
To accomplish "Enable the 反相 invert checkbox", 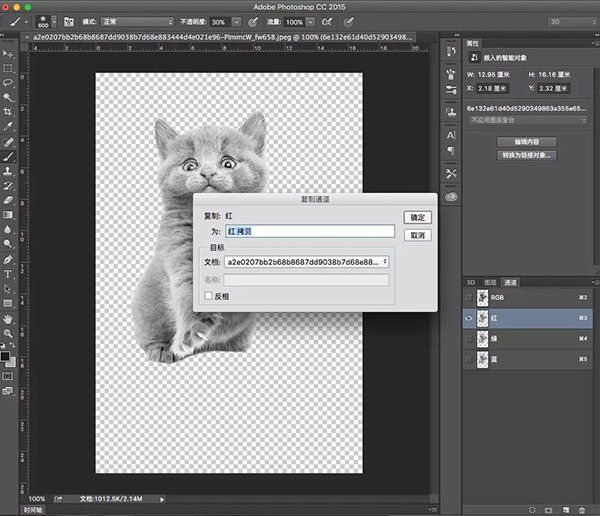I will tap(208, 296).
